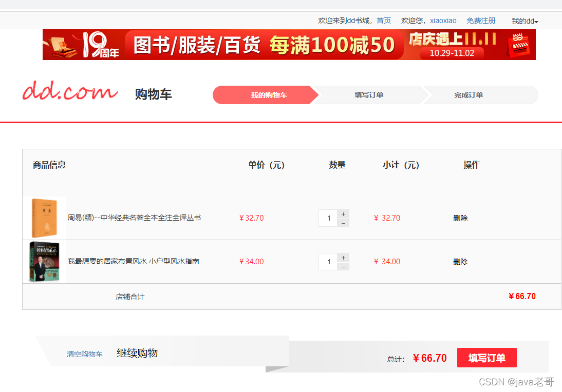The image size is (562, 392).
Task: Click the 填写订单 checkout button
Action: pyautogui.click(x=486, y=358)
